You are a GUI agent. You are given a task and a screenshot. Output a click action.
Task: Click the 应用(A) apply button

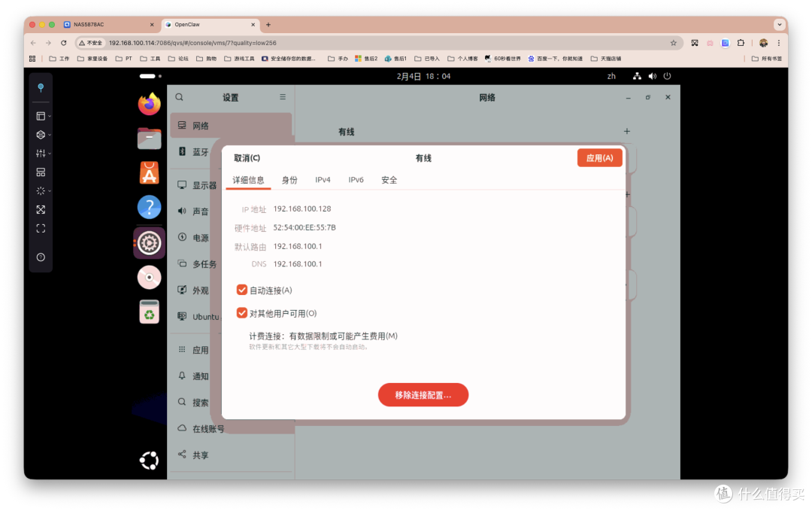[600, 158]
